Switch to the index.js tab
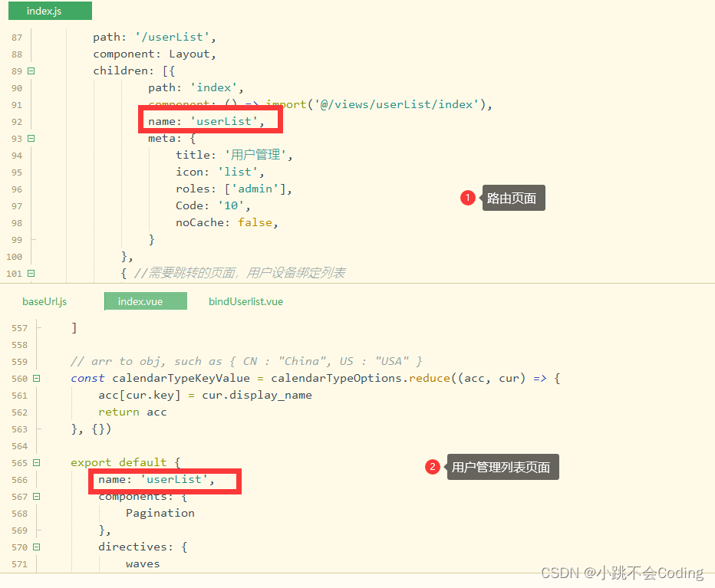 click(x=50, y=11)
